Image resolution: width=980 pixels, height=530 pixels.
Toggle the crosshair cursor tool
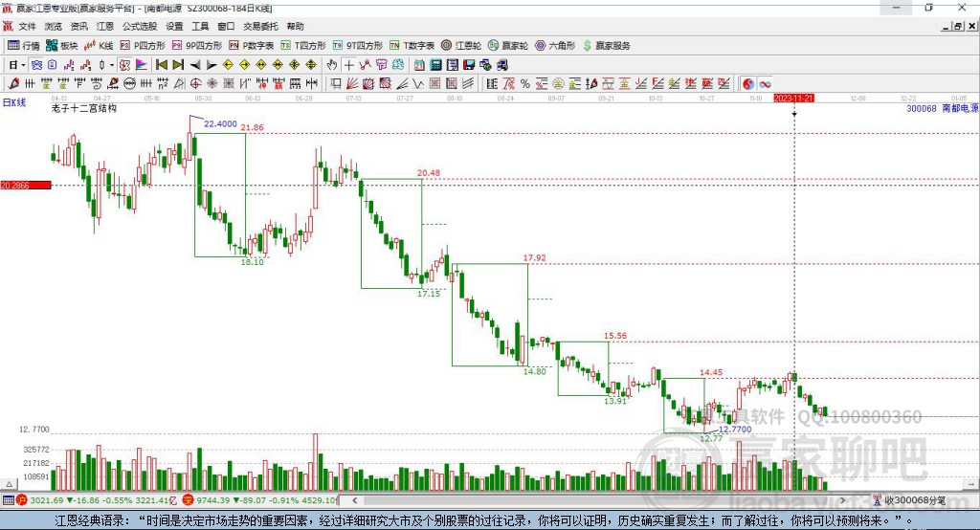[x=348, y=65]
